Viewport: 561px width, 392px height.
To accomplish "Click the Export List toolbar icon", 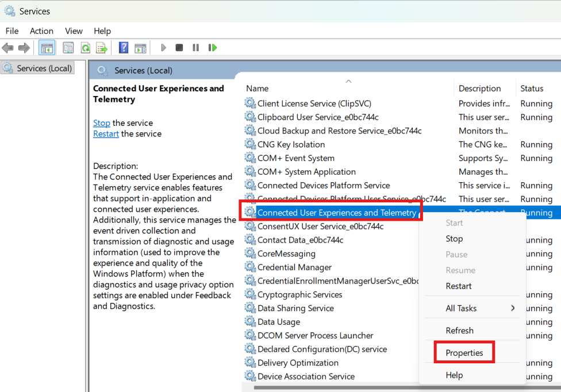I will [102, 48].
